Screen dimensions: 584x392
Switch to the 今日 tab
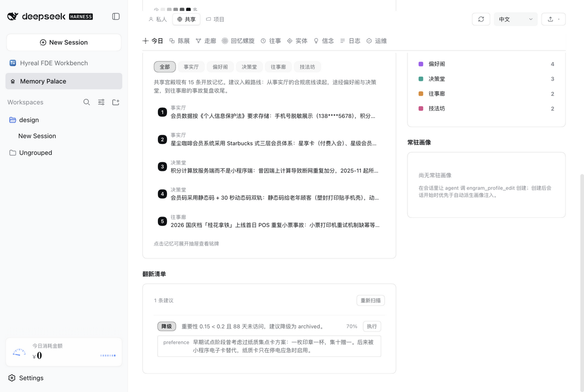tap(153, 41)
